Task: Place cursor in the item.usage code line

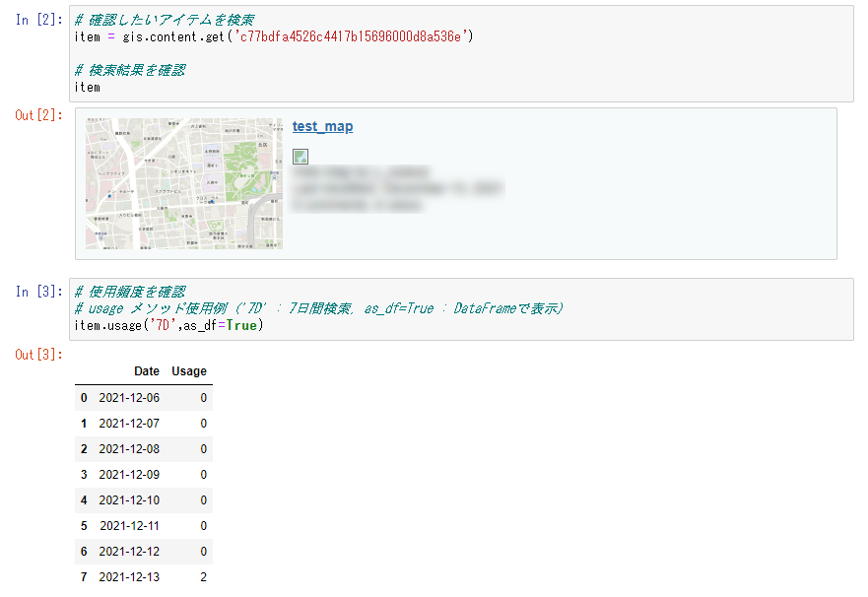Action: [x=168, y=325]
